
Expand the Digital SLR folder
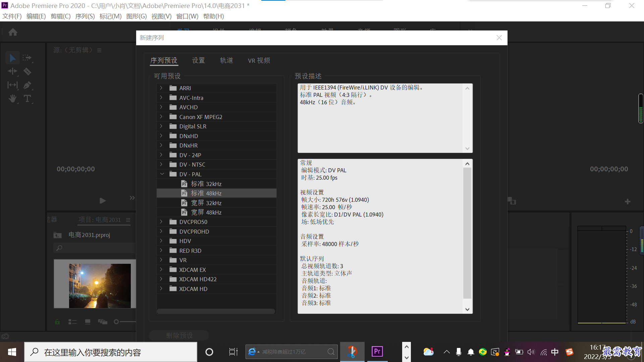click(161, 126)
